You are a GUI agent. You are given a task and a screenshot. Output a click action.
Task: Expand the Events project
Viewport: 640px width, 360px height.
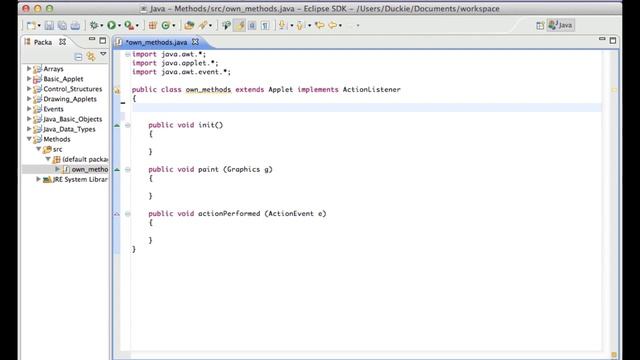point(29,109)
